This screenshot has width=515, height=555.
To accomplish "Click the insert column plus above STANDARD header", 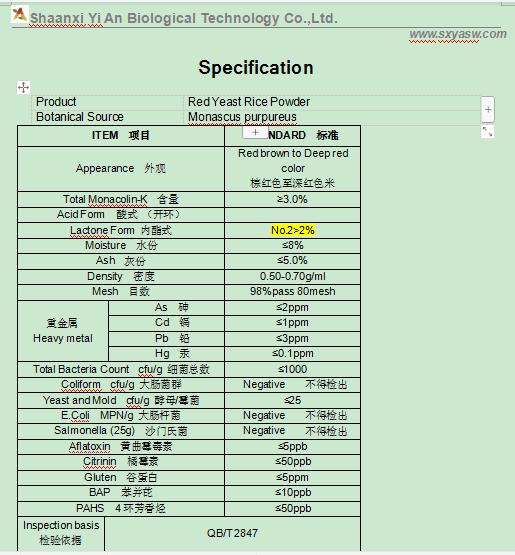I will point(255,132).
